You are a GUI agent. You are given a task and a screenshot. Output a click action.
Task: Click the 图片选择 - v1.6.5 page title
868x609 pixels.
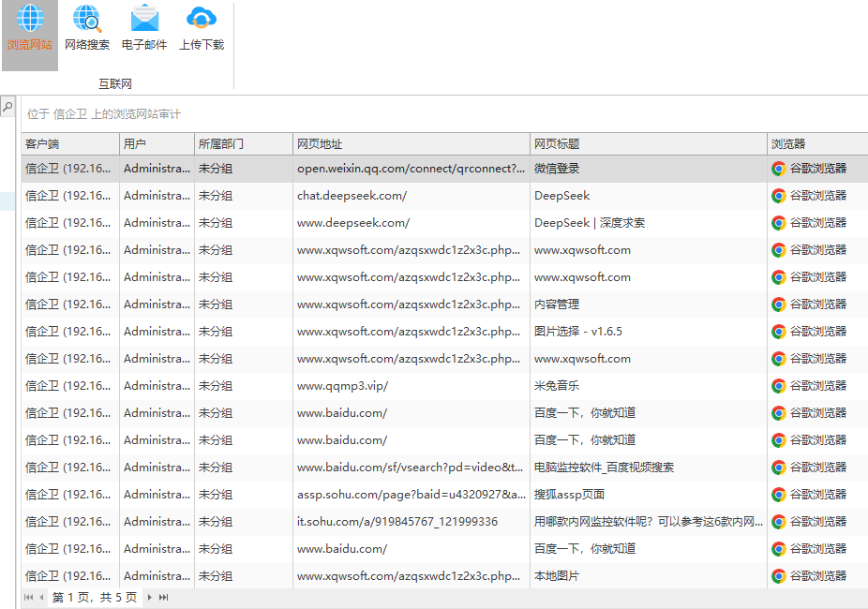578,332
